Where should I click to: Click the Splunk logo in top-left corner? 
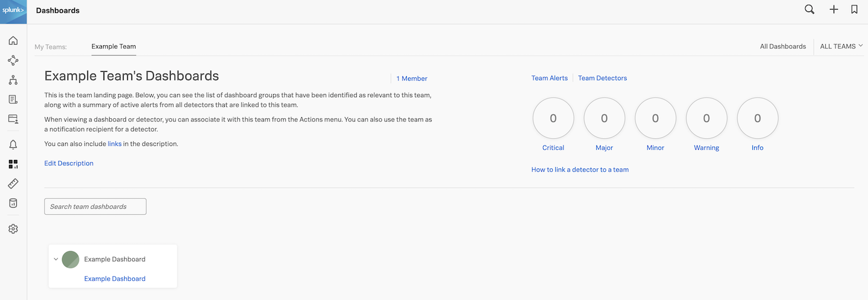point(13,10)
